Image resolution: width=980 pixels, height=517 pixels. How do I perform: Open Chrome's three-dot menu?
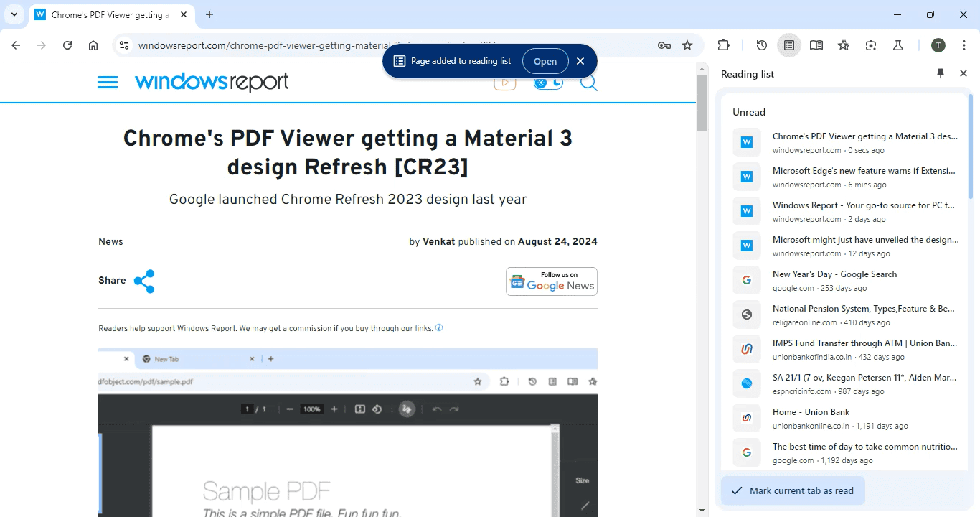click(x=963, y=45)
